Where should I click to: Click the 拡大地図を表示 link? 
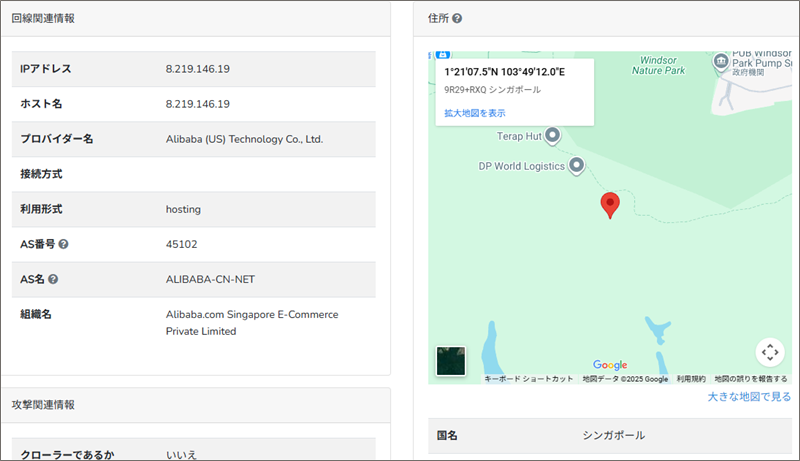tap(475, 113)
